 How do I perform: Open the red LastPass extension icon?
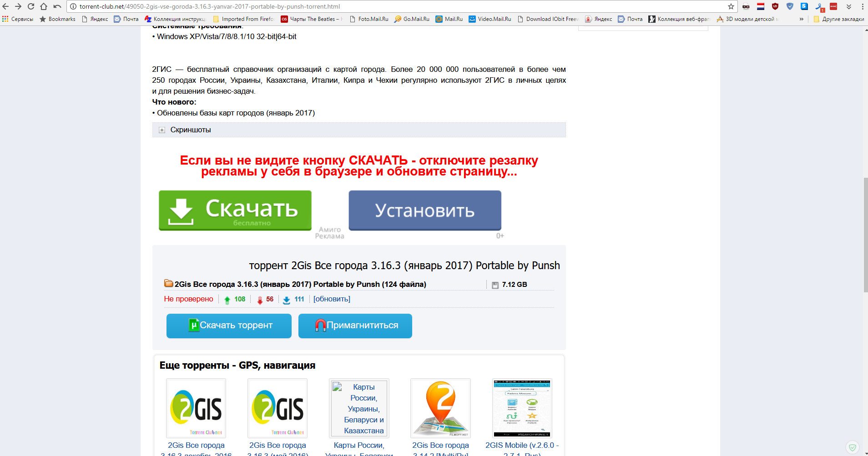pyautogui.click(x=833, y=6)
